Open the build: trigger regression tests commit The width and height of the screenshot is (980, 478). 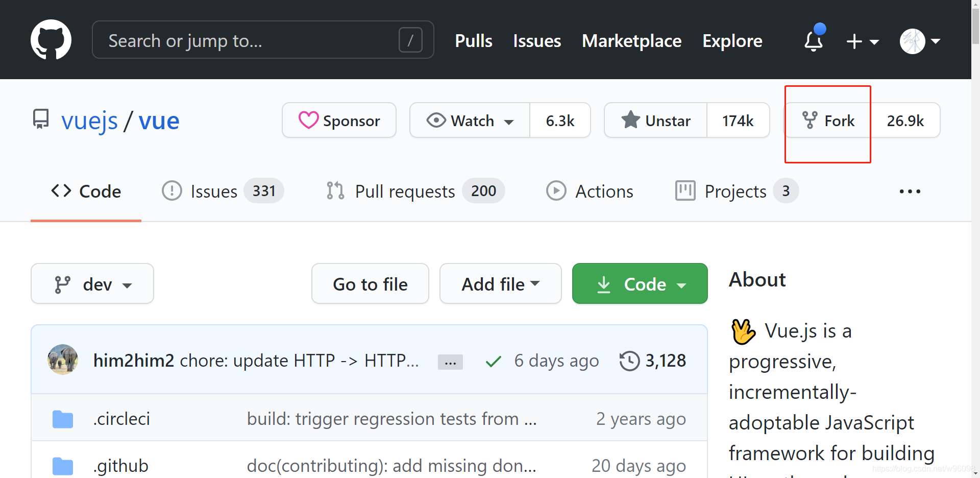(x=391, y=419)
